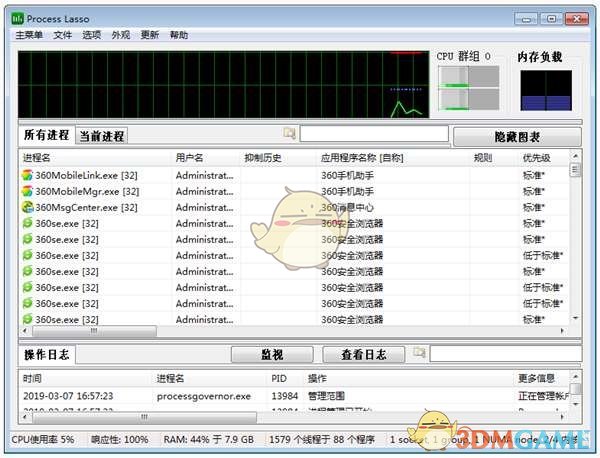The image size is (600, 458).
Task: Click the process filter search field
Action: point(374,134)
